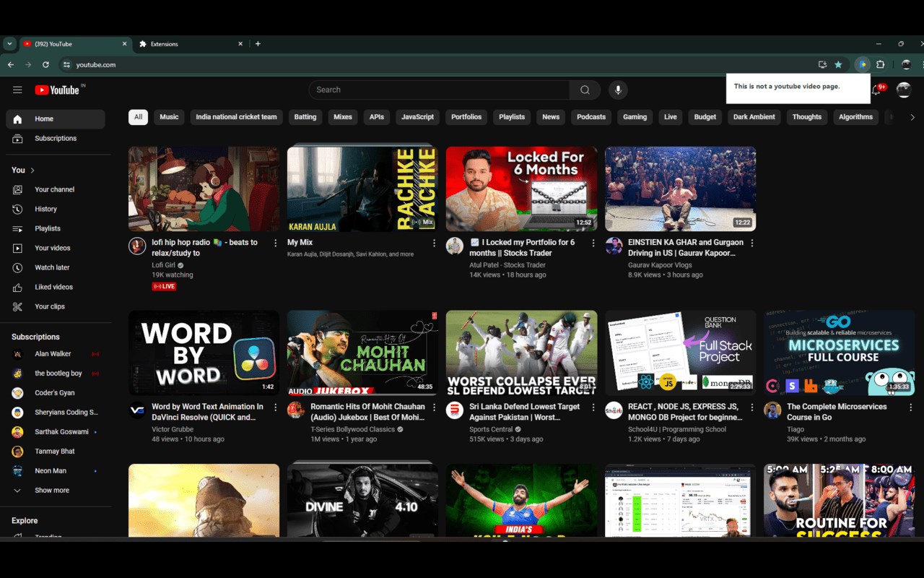
Task: Open Tanmay Bhat subscription channel
Action: point(56,452)
